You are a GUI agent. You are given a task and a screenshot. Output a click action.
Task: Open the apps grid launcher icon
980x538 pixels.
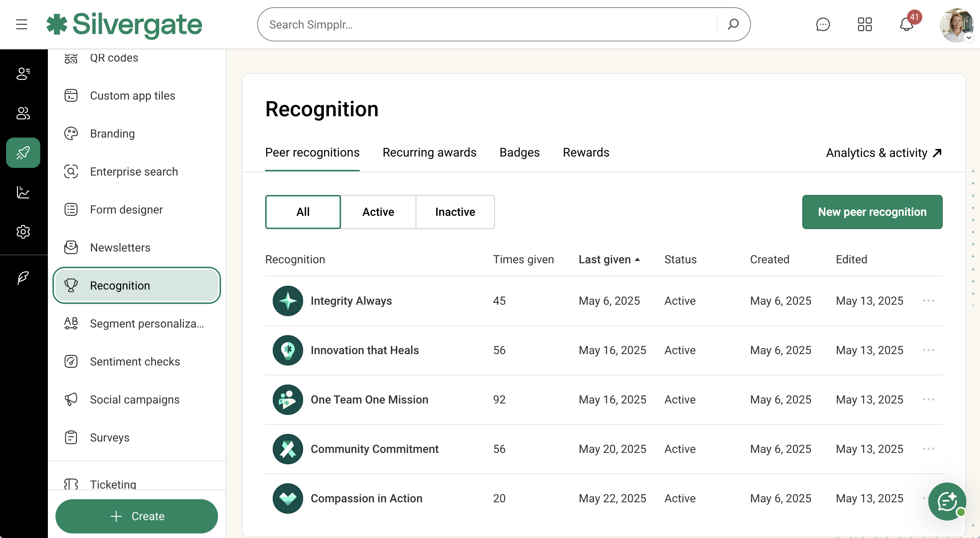tap(865, 24)
